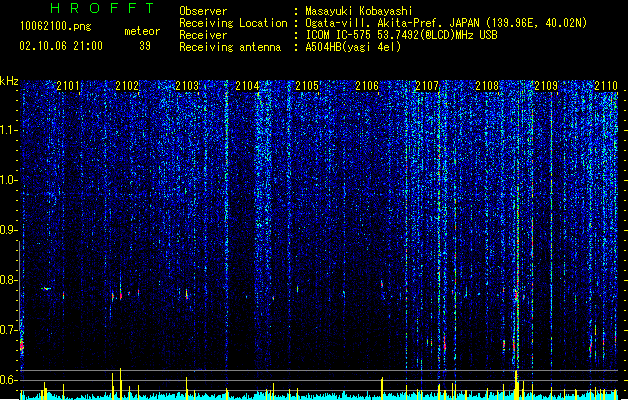Click the 2105 time marker

pyautogui.click(x=307, y=86)
